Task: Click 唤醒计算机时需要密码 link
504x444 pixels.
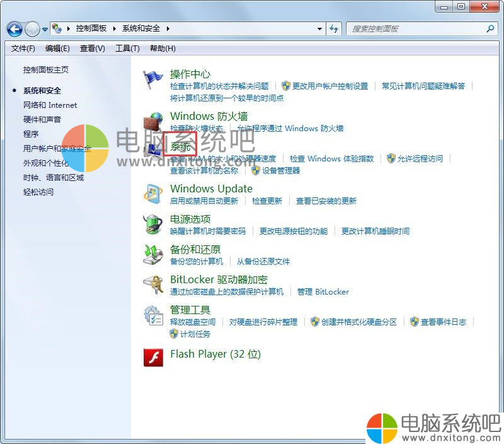Action: point(208,231)
